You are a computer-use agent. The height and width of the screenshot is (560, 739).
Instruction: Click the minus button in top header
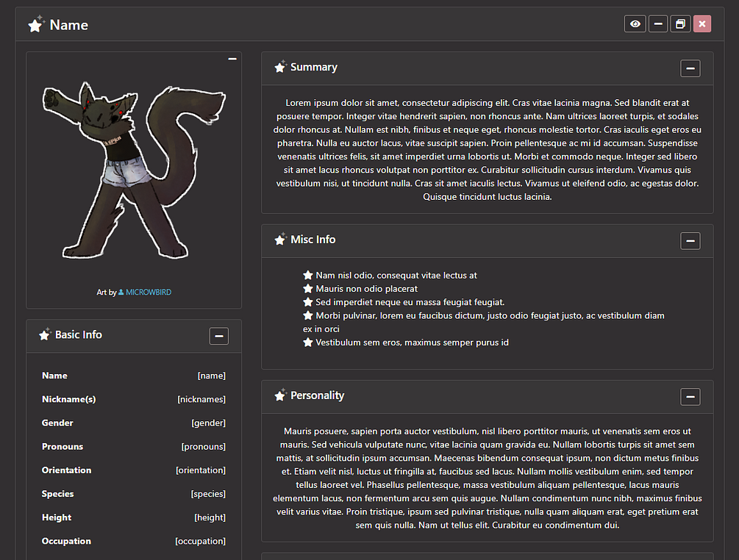[658, 24]
